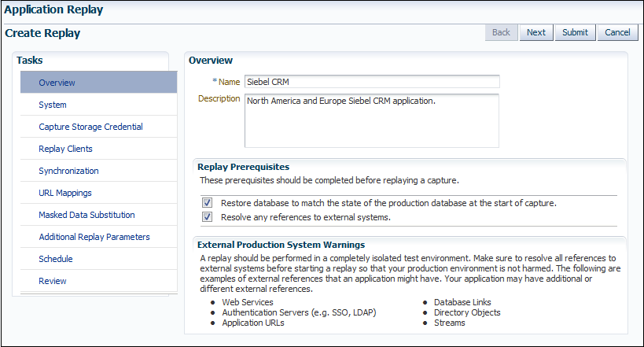The width and height of the screenshot is (644, 347).
Task: Cancel the Create Replay wizard
Action: 617,32
